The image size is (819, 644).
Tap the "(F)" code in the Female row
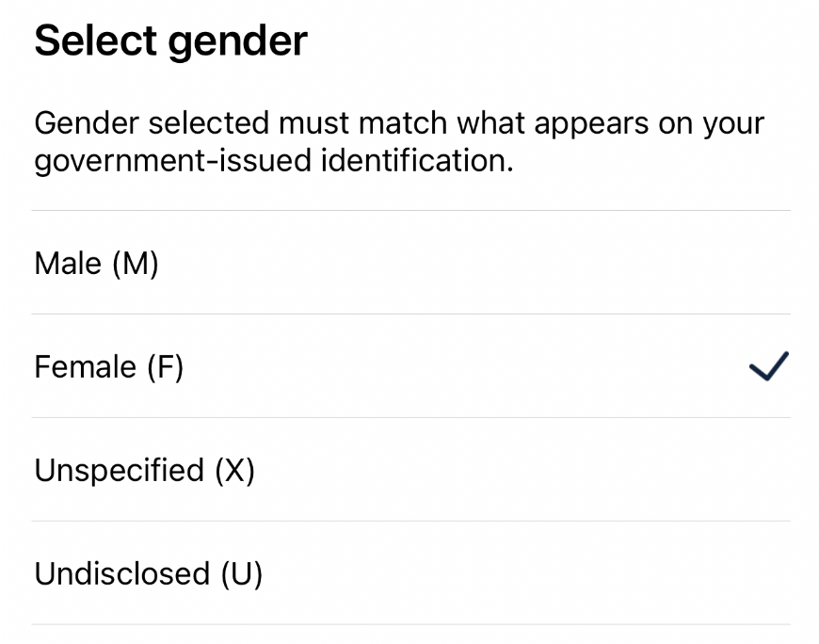(165, 367)
